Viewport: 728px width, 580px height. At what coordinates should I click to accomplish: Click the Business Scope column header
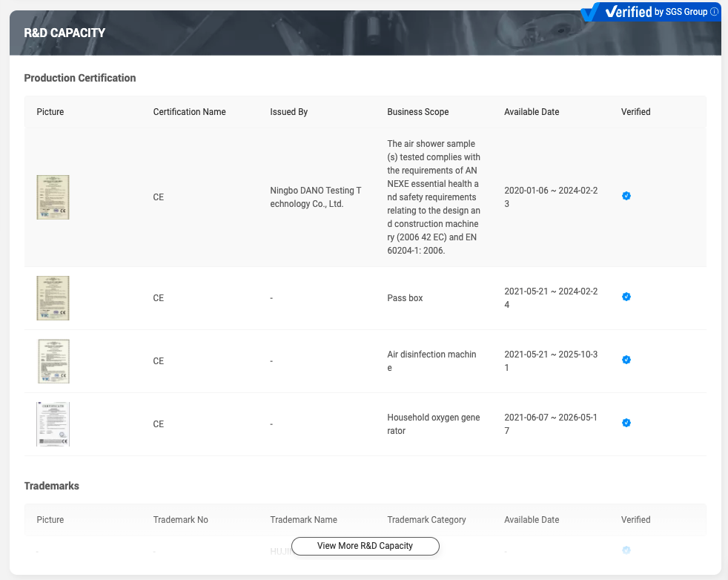pyautogui.click(x=417, y=112)
